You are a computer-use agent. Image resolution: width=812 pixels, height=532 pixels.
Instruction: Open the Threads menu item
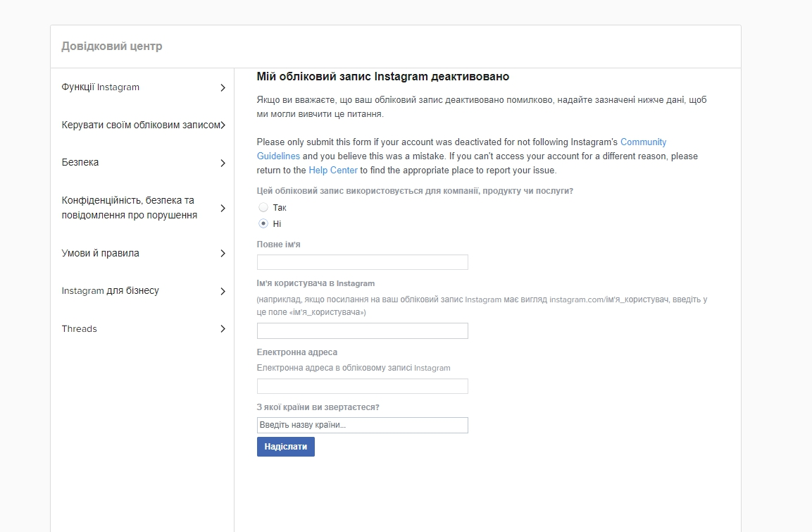point(80,329)
